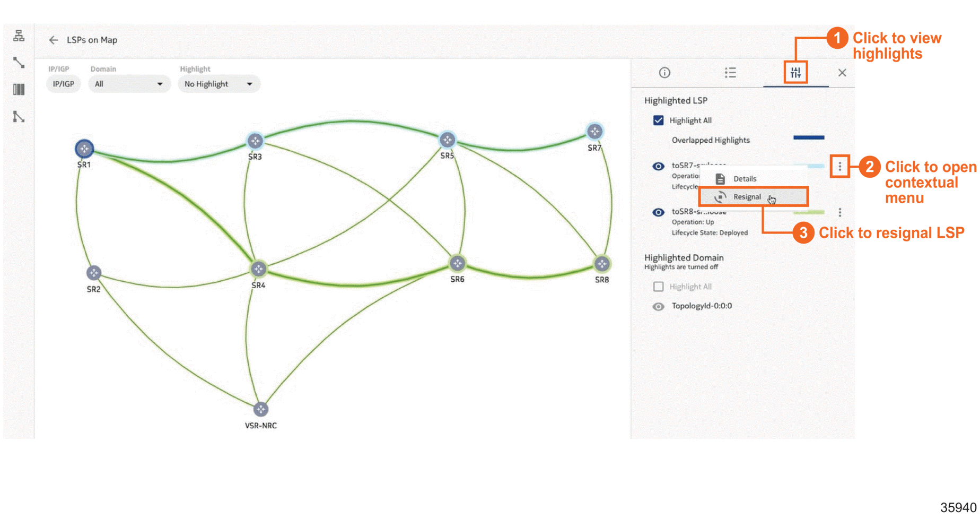Viewport: 980px width, 519px height.
Task: Toggle visibility eye for TopologyId-0:0:0
Action: [x=658, y=306]
